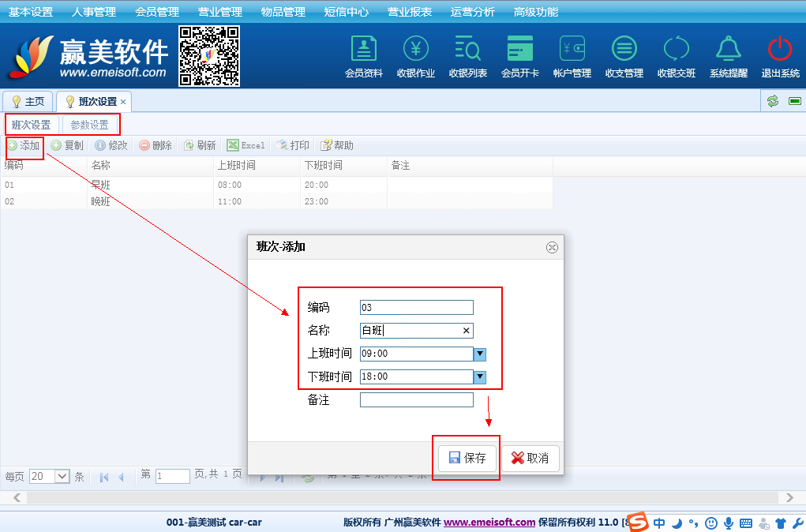The image size is (806, 532).
Task: Click the www.emeisoft.com footer link
Action: click(489, 523)
